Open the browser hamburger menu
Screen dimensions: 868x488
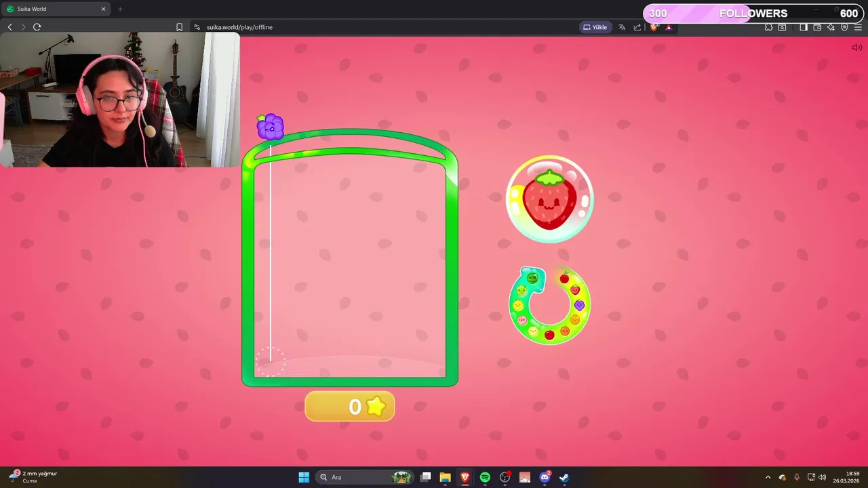coord(858,27)
